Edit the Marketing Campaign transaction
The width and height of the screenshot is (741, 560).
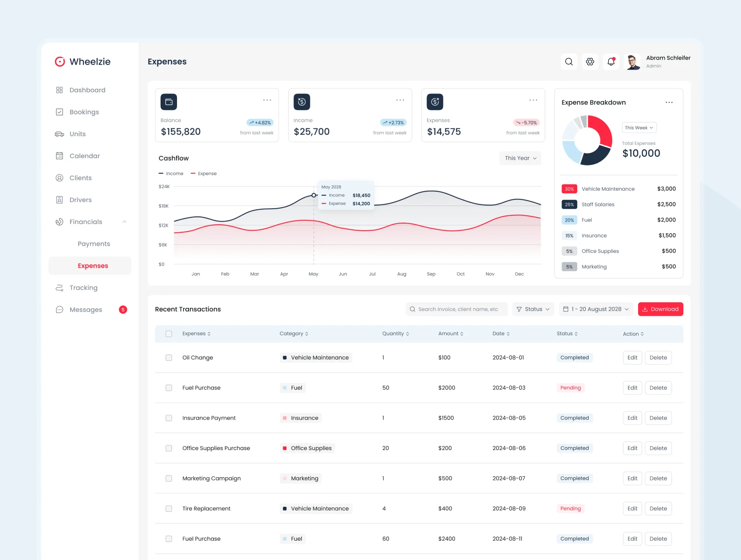(x=632, y=478)
